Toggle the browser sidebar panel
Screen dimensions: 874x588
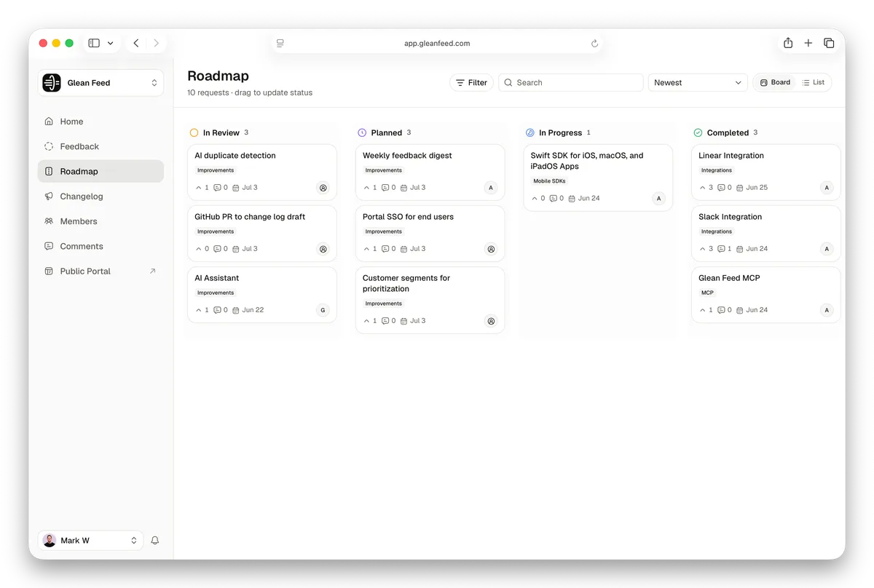[94, 43]
